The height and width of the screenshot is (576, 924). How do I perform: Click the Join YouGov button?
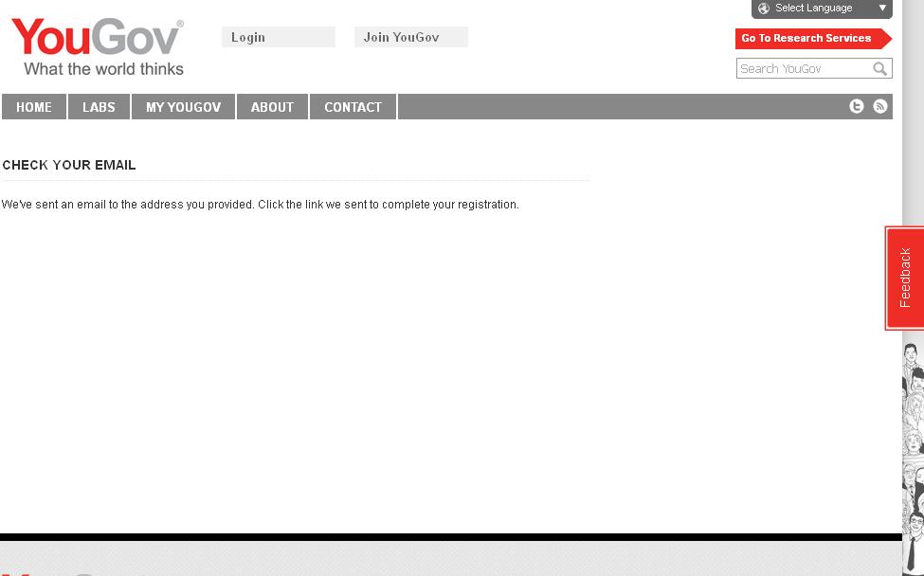click(410, 37)
